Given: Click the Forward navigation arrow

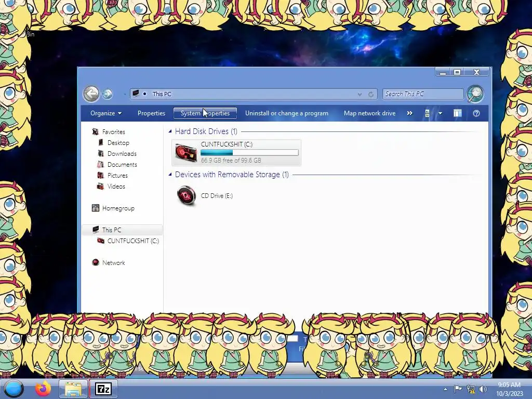Looking at the screenshot, I should (107, 94).
